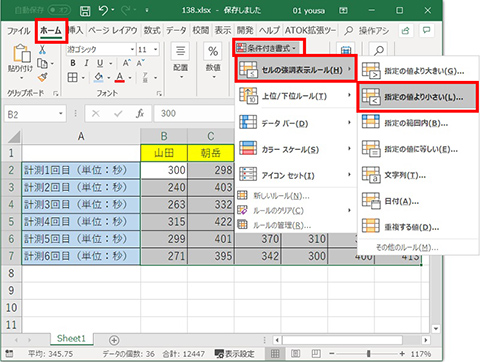Open the Name Box dropdown arrow

pos(61,114)
